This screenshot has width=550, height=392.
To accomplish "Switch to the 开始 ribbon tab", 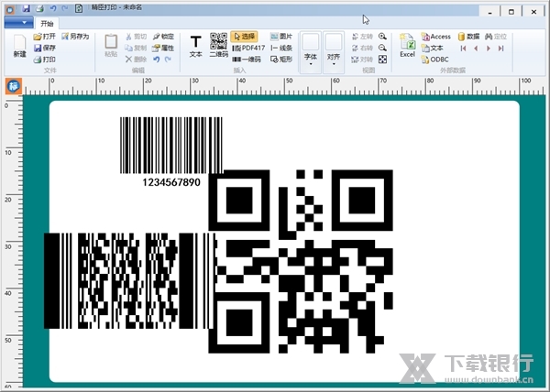I will [47, 22].
